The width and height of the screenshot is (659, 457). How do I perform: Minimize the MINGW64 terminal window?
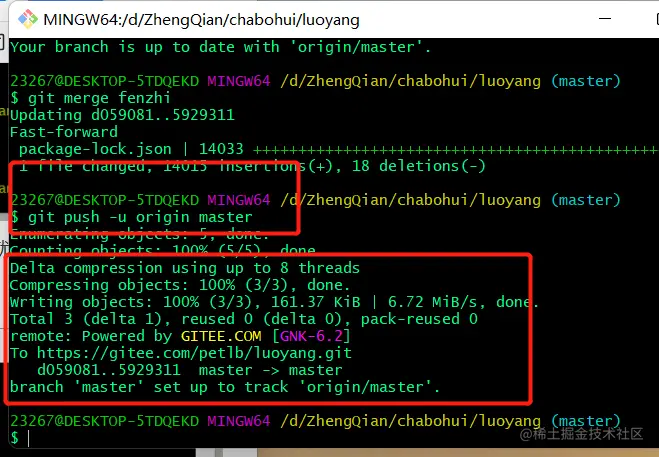click(605, 18)
